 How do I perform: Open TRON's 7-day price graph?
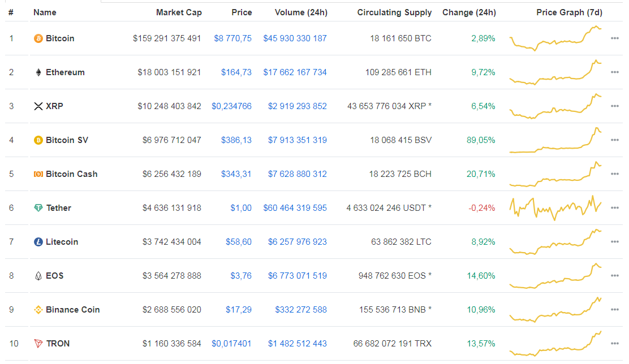[x=555, y=344]
